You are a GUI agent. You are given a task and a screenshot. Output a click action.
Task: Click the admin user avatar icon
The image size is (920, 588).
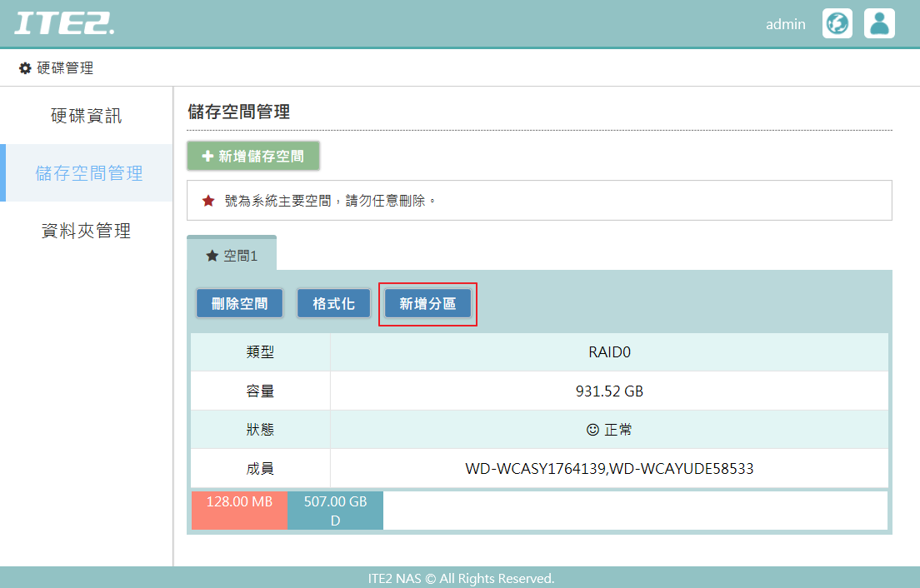point(879,23)
